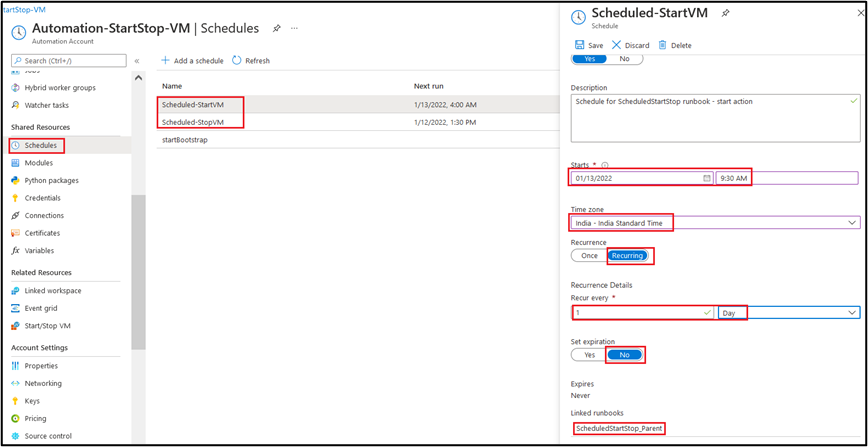Open the Time zone dropdown
The image size is (868, 447).
(715, 223)
